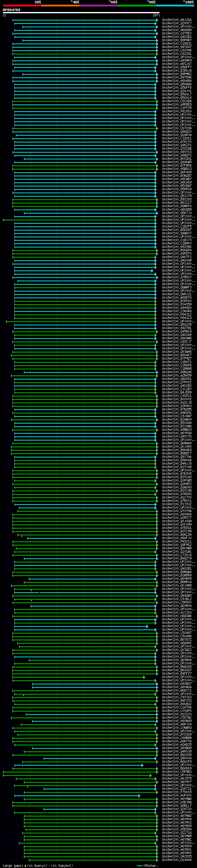Select the UniRef100_C6TC86 label
Viewport: 197px width, 868px height.
coord(176,128)
